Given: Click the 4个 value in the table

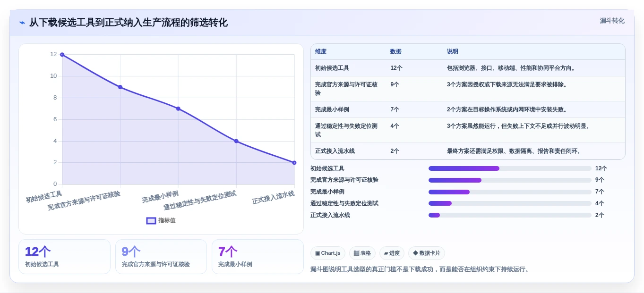Looking at the screenshot, I should pos(395,126).
